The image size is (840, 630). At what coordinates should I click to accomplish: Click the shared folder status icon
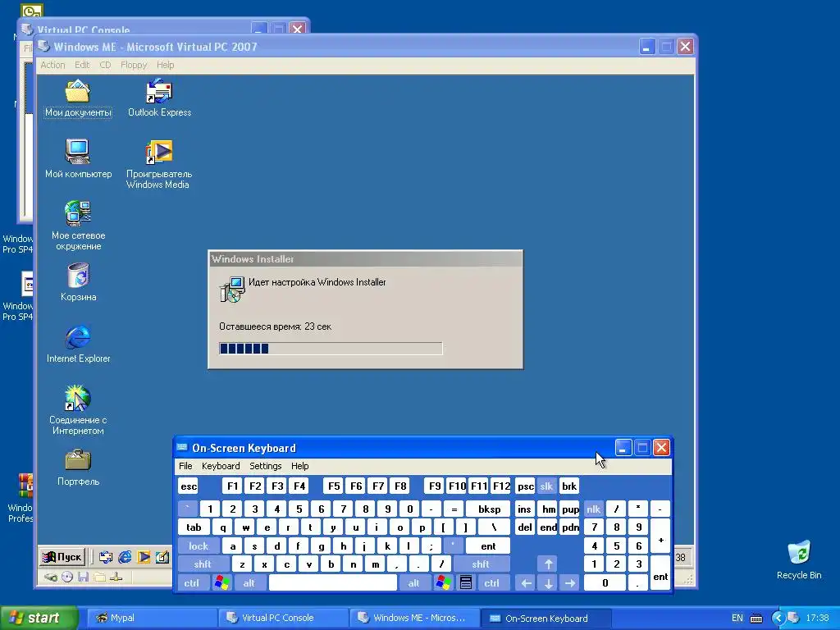coord(99,577)
